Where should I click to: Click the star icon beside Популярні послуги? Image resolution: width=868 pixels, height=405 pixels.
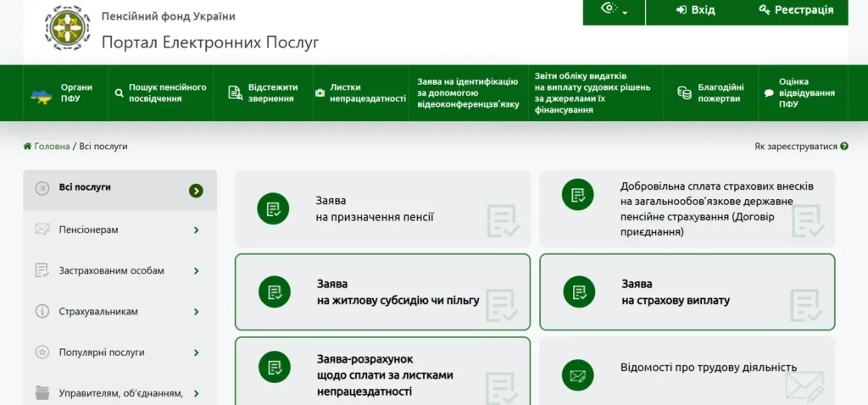click(42, 352)
